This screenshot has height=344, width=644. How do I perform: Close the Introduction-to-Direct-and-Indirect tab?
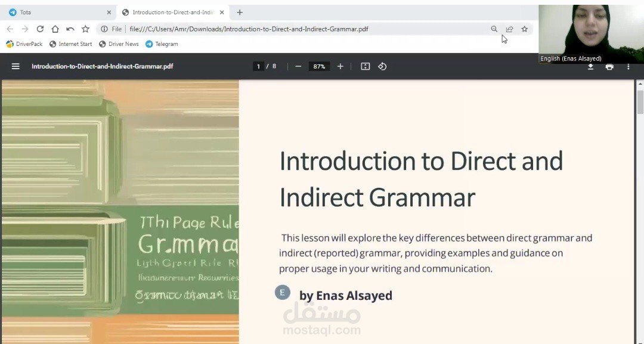pyautogui.click(x=222, y=13)
